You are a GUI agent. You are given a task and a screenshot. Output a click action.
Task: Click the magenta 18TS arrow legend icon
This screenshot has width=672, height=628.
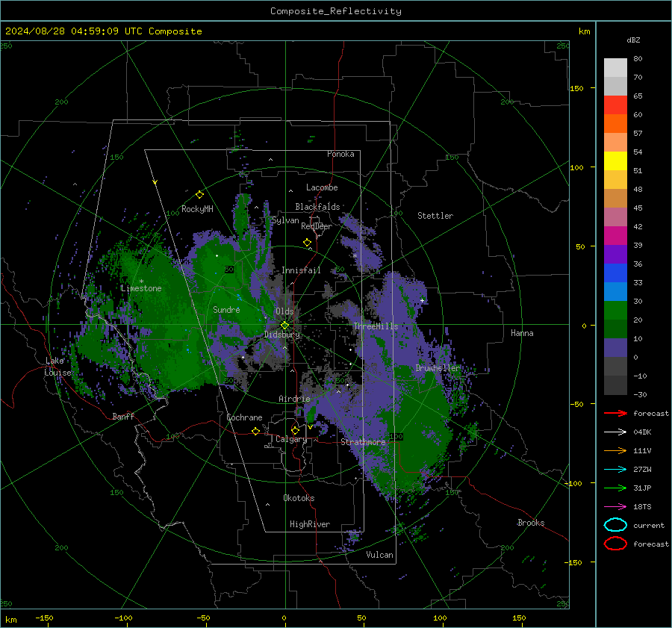click(615, 507)
